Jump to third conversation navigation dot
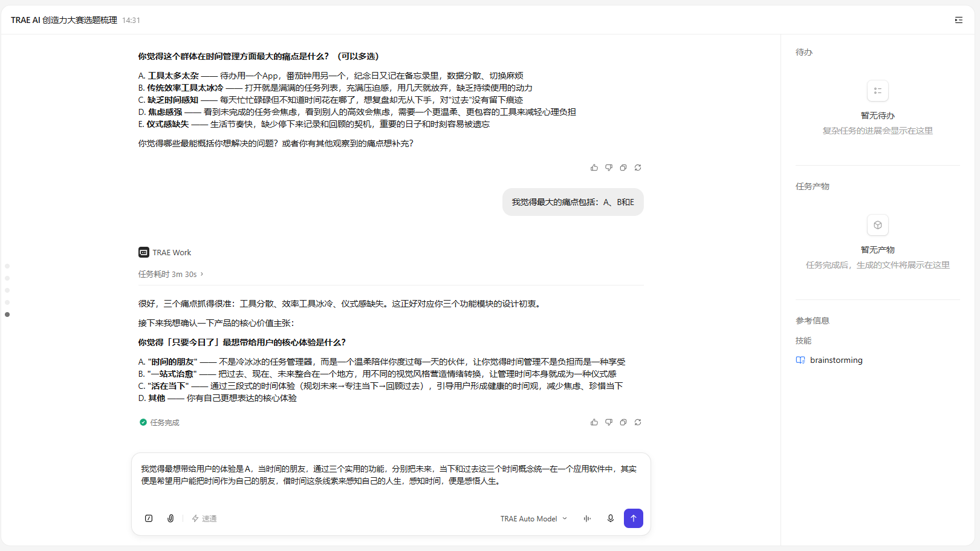Screen dimensions: 980x551 [7, 290]
